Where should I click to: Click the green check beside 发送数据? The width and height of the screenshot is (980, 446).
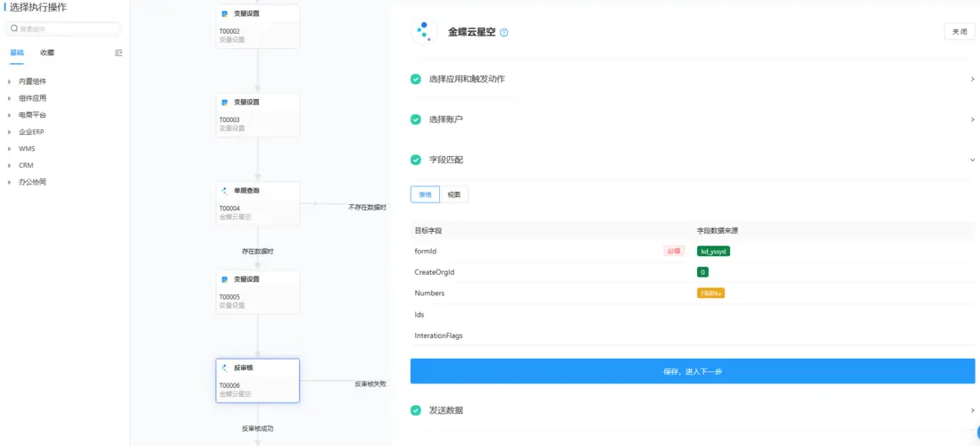416,410
